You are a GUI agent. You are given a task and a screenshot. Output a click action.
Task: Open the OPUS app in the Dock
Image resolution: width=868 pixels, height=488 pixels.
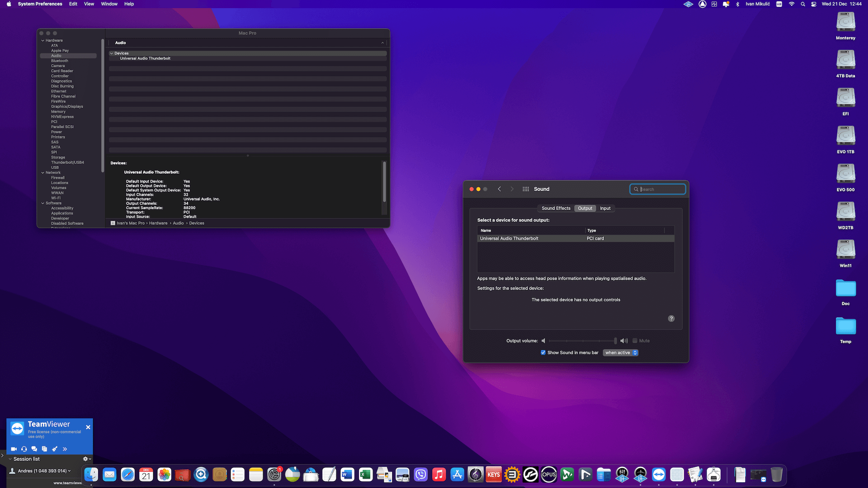(x=549, y=475)
